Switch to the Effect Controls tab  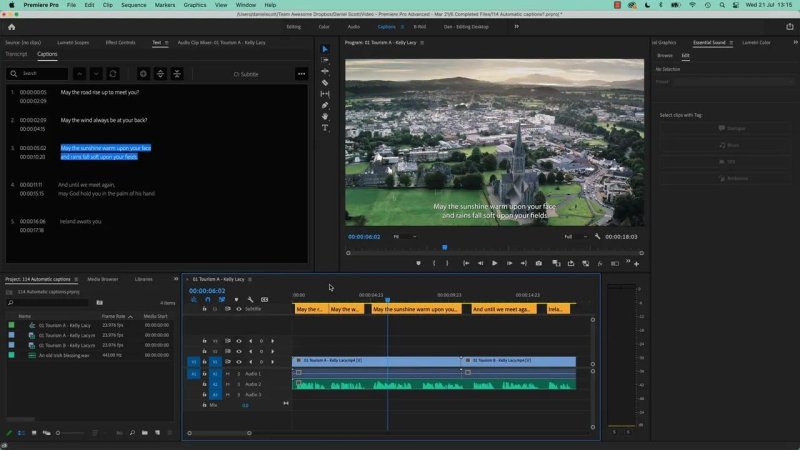[120, 43]
